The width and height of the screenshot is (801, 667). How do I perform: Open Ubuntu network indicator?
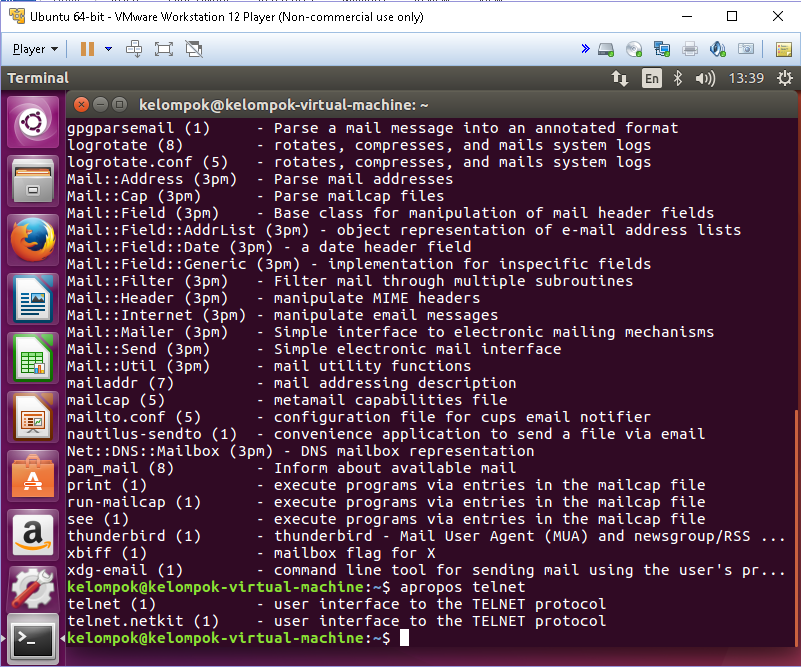click(x=620, y=78)
